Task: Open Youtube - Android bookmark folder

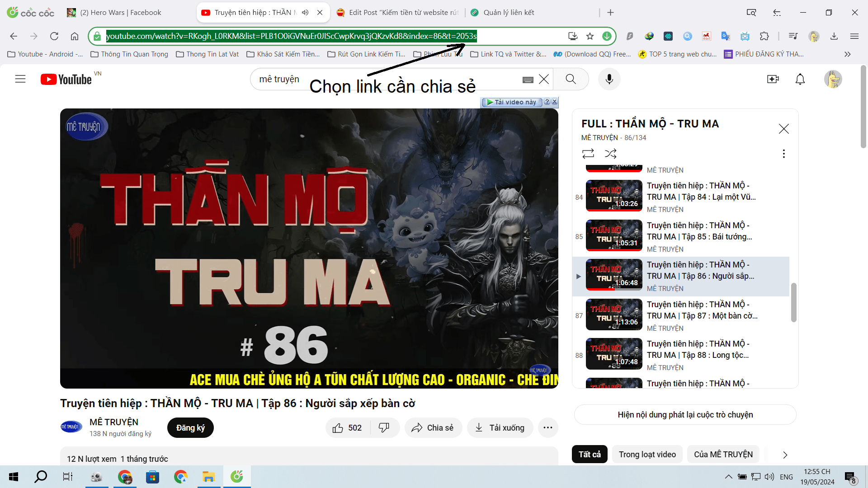Action: [x=45, y=54]
